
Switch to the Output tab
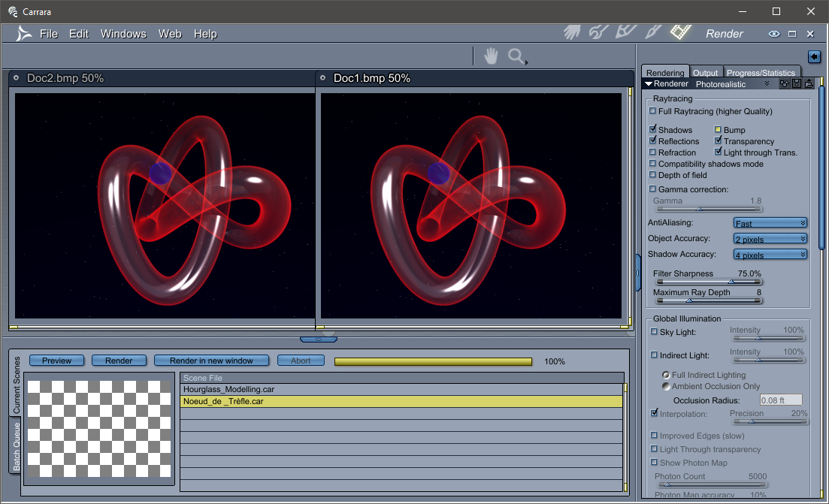pyautogui.click(x=706, y=72)
